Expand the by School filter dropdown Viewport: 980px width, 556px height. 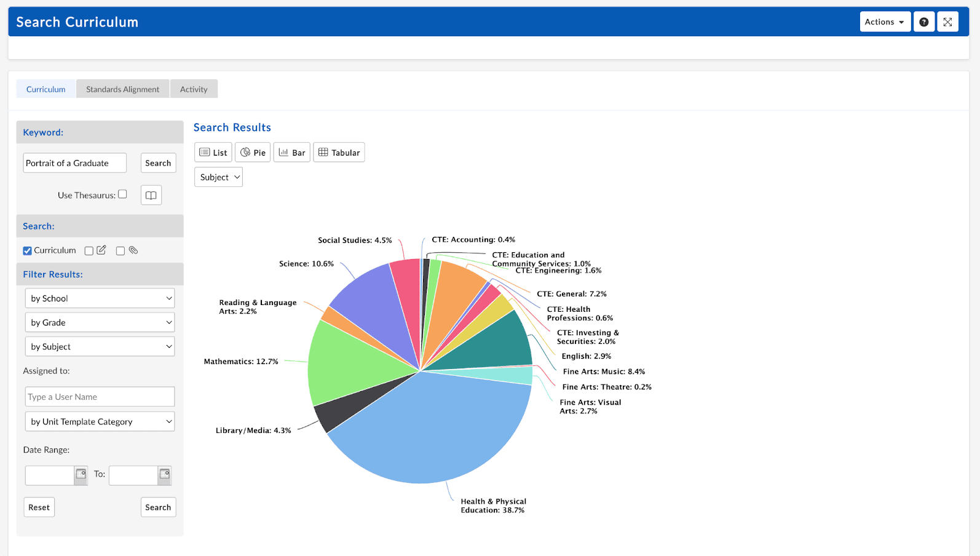tap(100, 298)
